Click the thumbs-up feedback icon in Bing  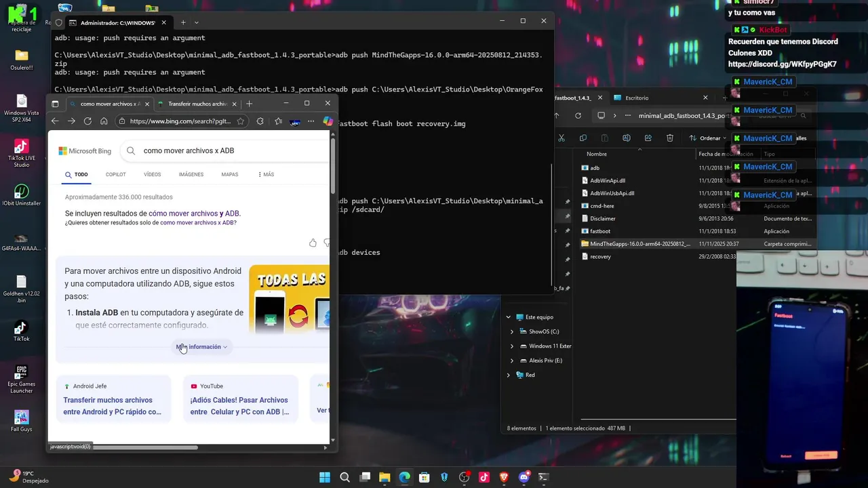click(313, 243)
